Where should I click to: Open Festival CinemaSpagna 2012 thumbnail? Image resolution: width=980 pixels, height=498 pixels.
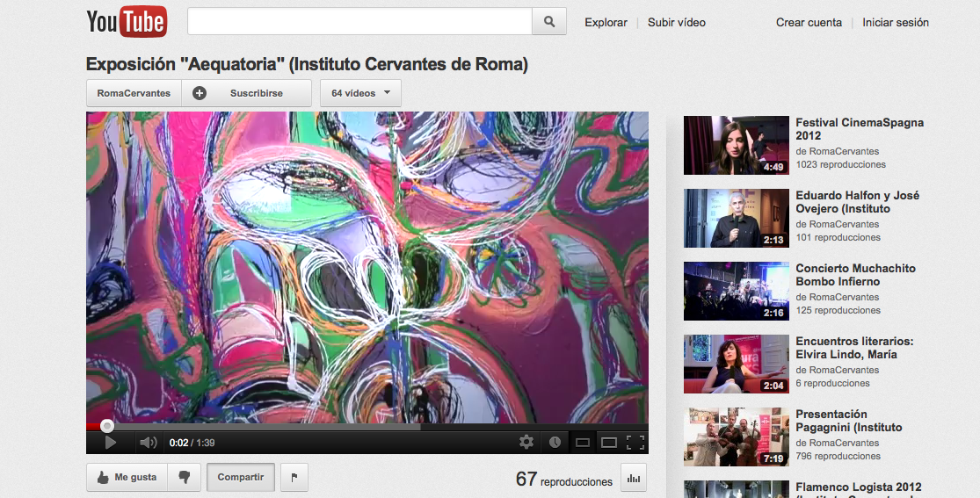tap(737, 145)
